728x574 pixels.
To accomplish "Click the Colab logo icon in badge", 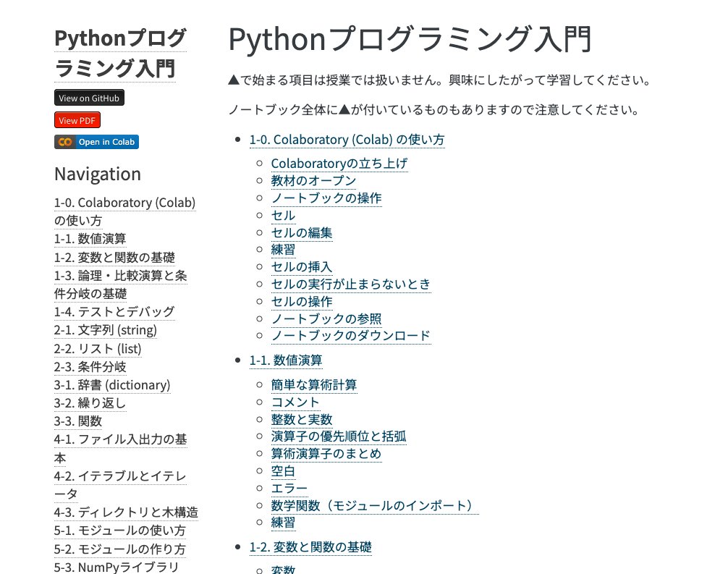I will click(65, 142).
